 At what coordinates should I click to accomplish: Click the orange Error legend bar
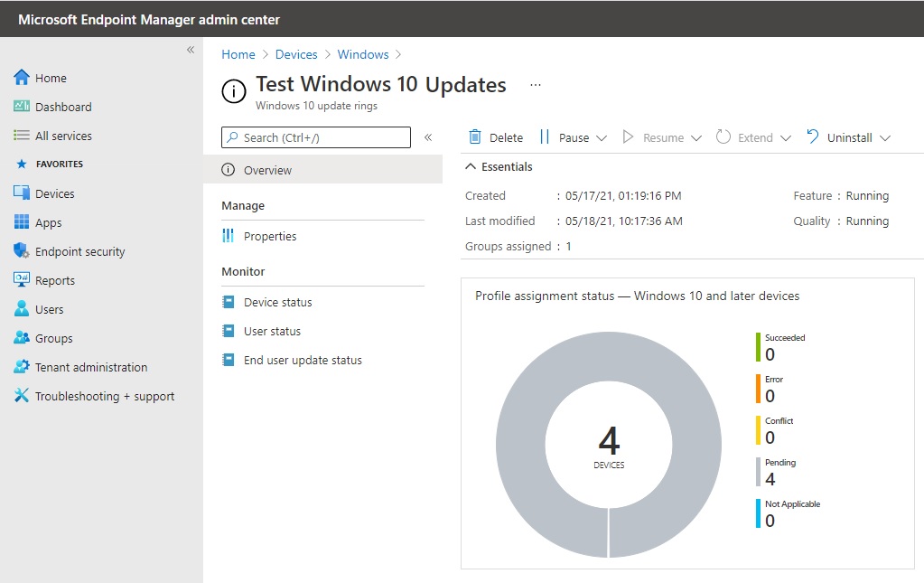pyautogui.click(x=759, y=389)
